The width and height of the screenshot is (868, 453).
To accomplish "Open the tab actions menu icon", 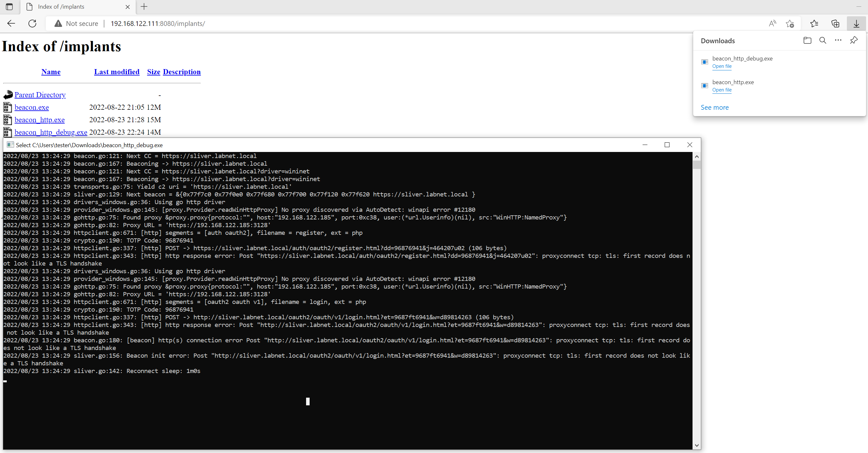I will tap(9, 7).
